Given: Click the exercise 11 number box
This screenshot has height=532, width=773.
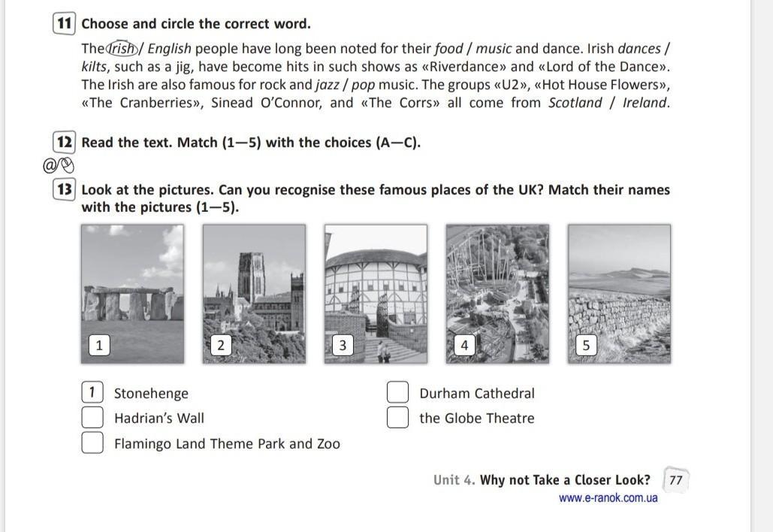Looking at the screenshot, I should point(64,24).
